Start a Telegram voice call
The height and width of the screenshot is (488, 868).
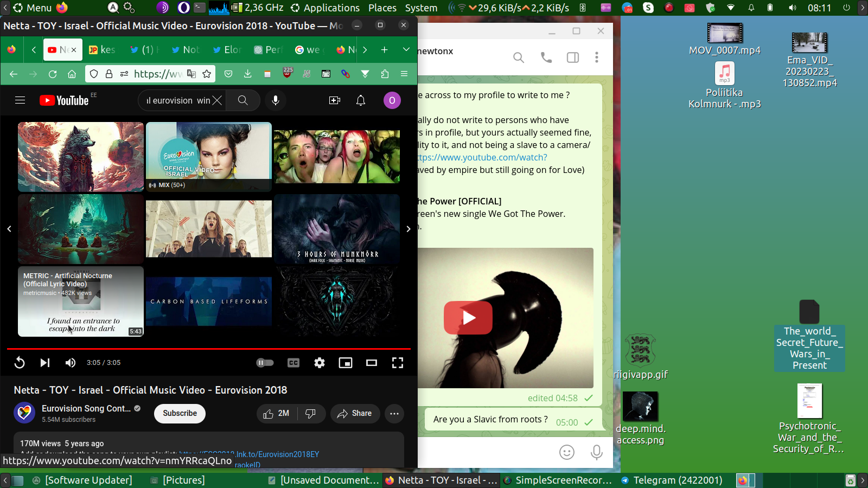546,57
